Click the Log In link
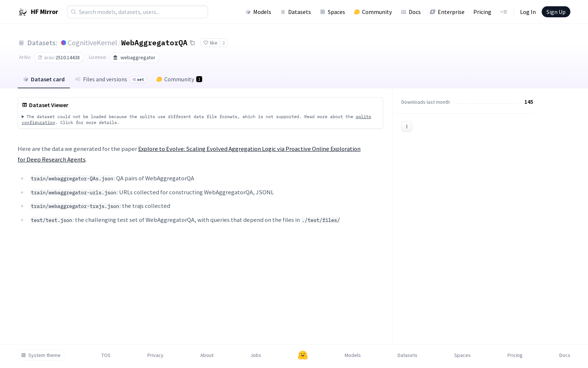Viewport: 588px width, 368px height. click(528, 12)
